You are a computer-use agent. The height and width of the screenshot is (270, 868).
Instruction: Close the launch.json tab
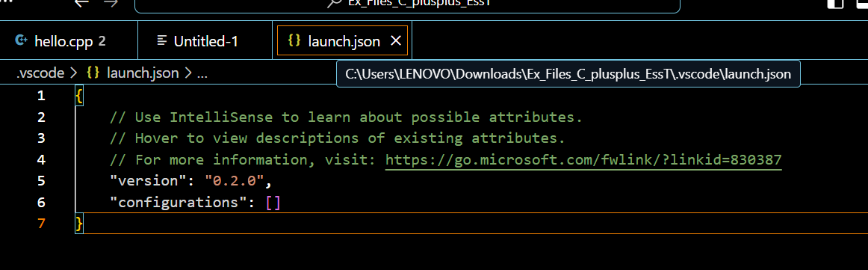(395, 41)
